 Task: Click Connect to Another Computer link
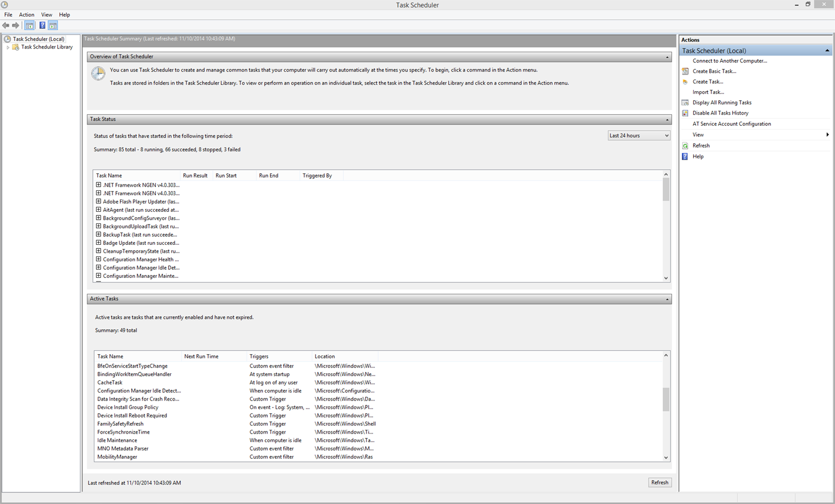729,60
